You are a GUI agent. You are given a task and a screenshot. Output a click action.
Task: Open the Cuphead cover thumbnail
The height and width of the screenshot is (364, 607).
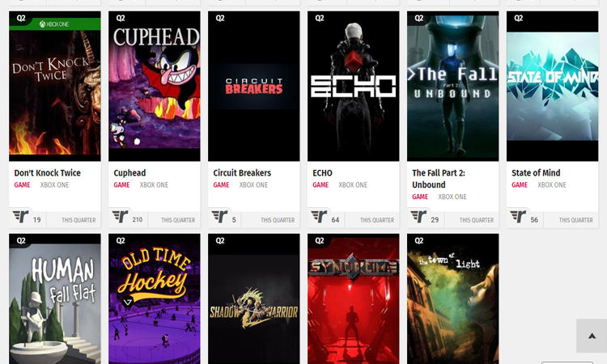[x=155, y=87]
